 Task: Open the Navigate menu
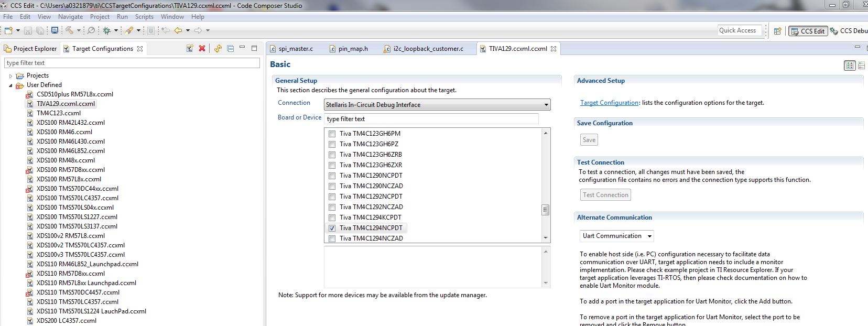point(70,17)
